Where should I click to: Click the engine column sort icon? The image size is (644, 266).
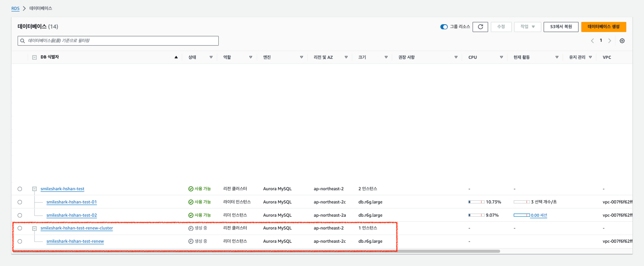(x=301, y=57)
